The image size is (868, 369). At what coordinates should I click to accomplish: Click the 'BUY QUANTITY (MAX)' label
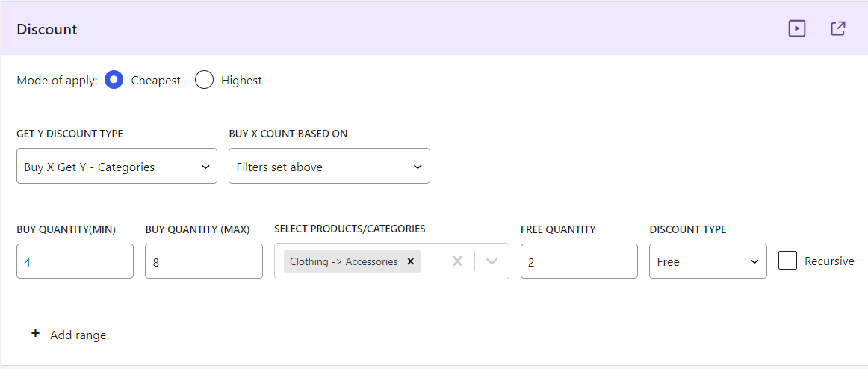point(198,229)
